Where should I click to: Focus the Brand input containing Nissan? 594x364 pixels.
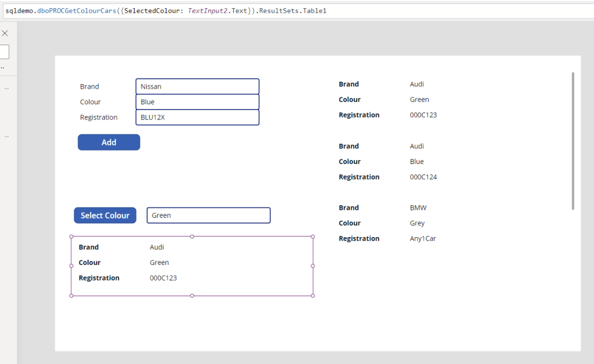(x=197, y=86)
